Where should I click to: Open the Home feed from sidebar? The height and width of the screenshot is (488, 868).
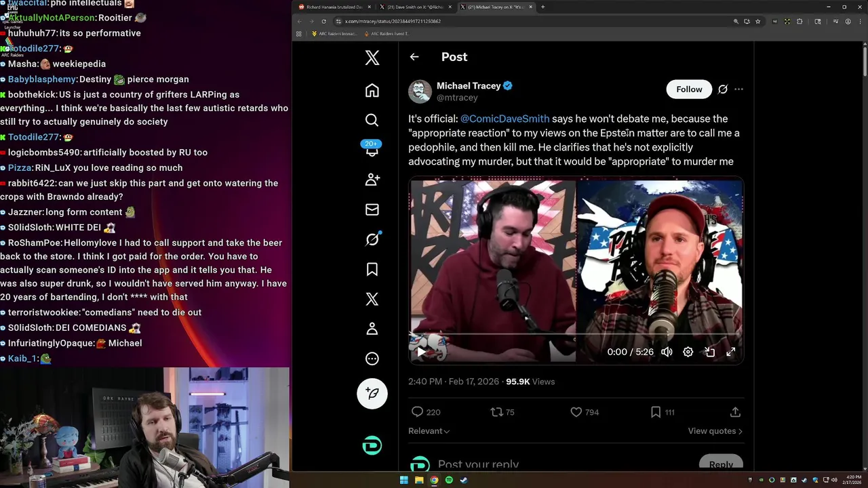click(x=372, y=90)
